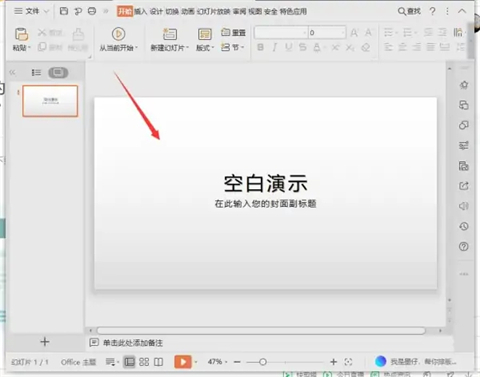Click the zoom in plus button

tap(333, 362)
